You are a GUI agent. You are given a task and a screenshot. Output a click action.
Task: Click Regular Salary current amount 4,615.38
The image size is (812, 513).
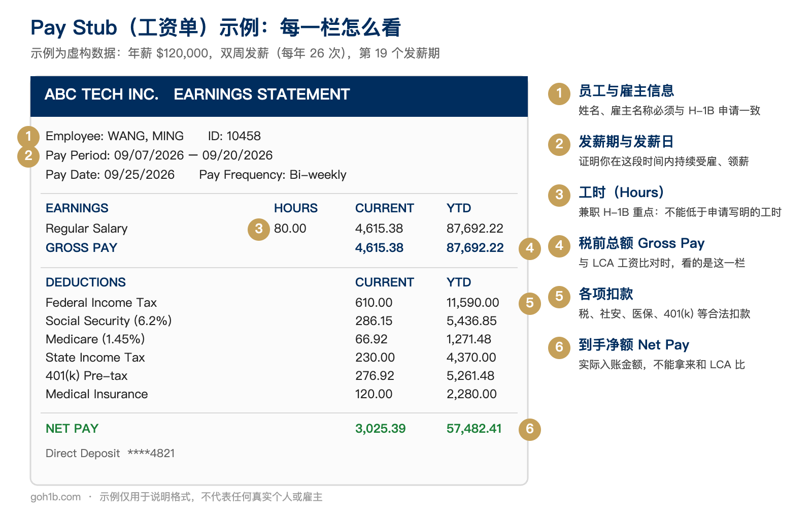pos(379,229)
